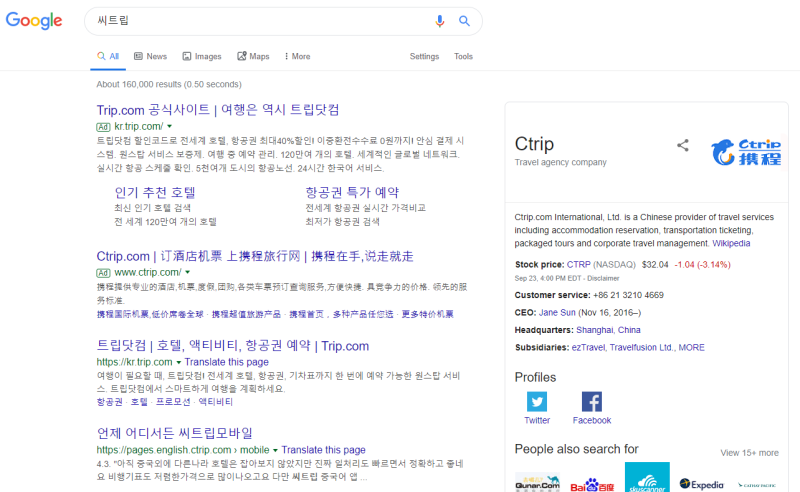
Task: Expand the pages.english.ctrip.com result dropdown arrow
Action: [x=276, y=450]
